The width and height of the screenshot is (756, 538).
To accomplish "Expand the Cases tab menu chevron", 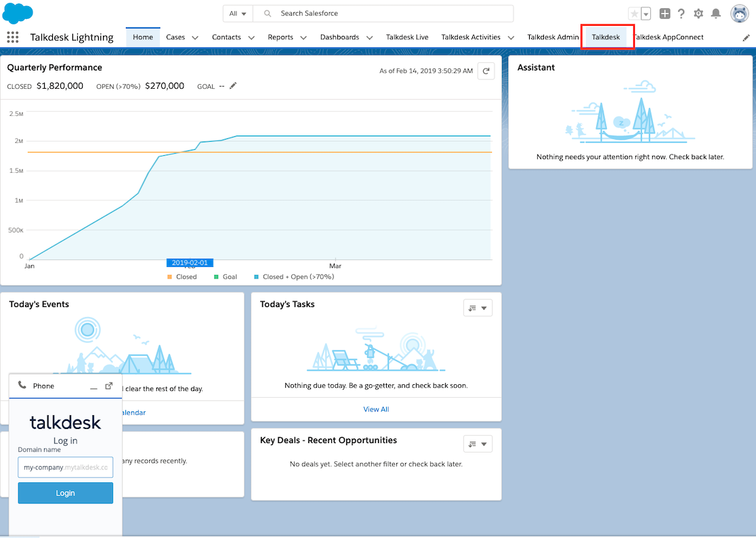I will [x=195, y=37].
